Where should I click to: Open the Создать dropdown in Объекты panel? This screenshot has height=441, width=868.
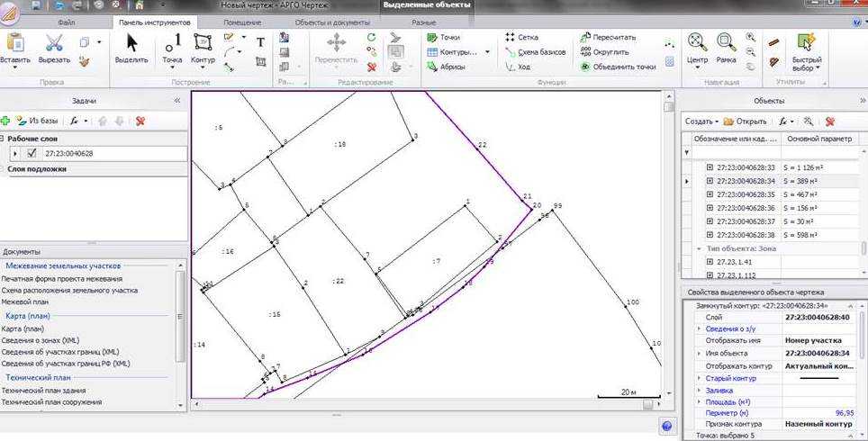click(701, 121)
